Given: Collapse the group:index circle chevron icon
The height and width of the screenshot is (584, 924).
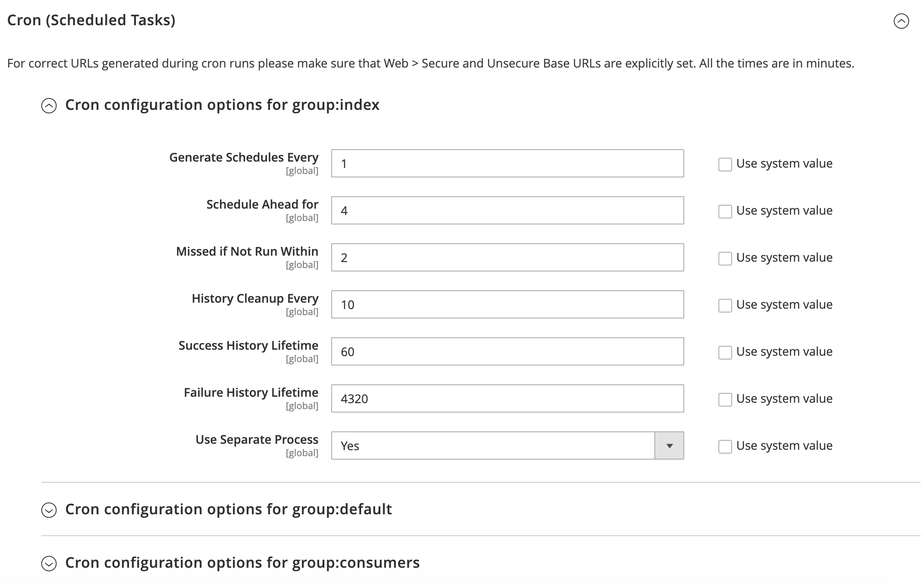Looking at the screenshot, I should click(x=49, y=106).
